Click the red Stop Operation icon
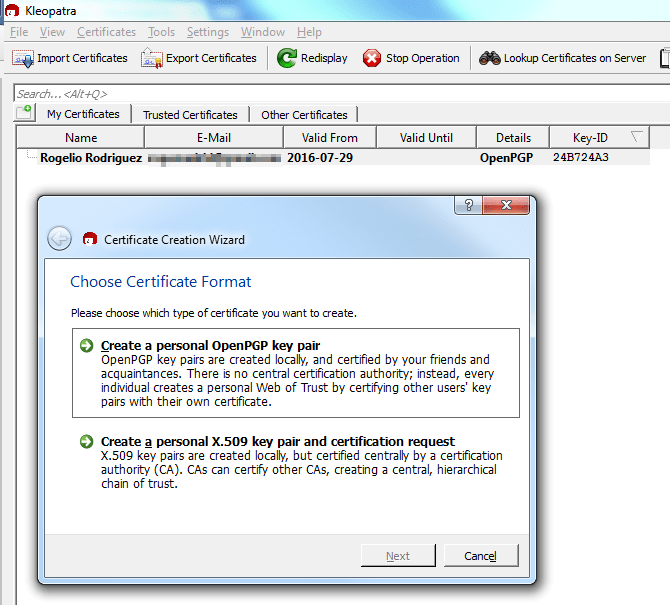This screenshot has width=670, height=605. [x=372, y=58]
